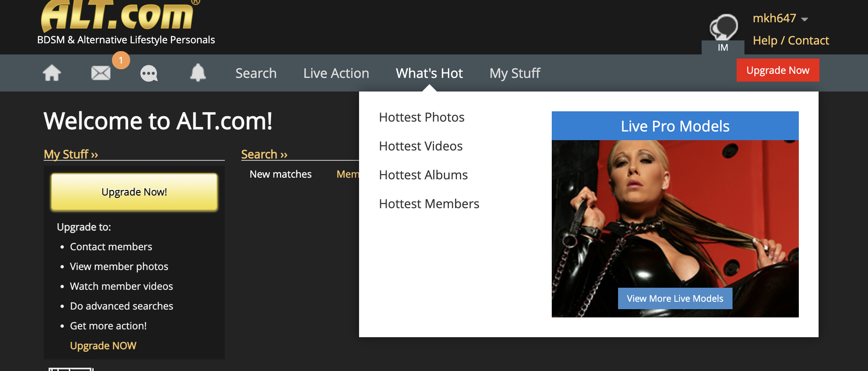868x371 pixels.
Task: Open the Help / Contact link
Action: 791,40
